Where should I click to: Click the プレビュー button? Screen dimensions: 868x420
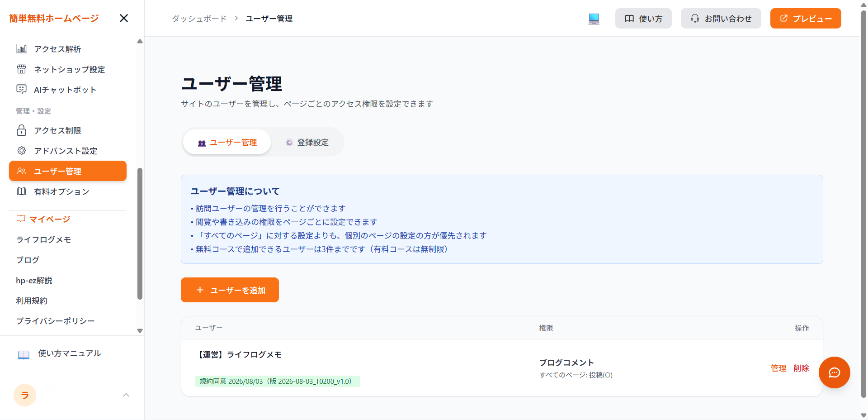click(x=806, y=19)
